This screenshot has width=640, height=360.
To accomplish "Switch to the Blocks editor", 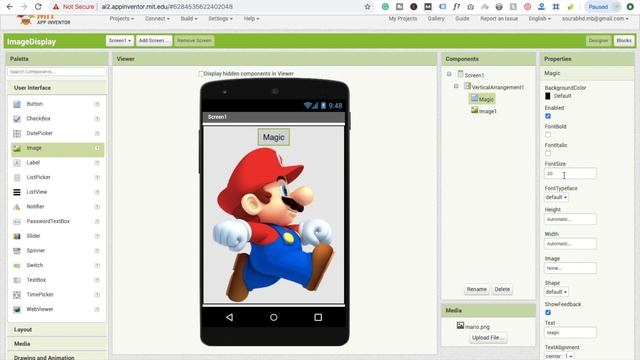I will pos(624,40).
